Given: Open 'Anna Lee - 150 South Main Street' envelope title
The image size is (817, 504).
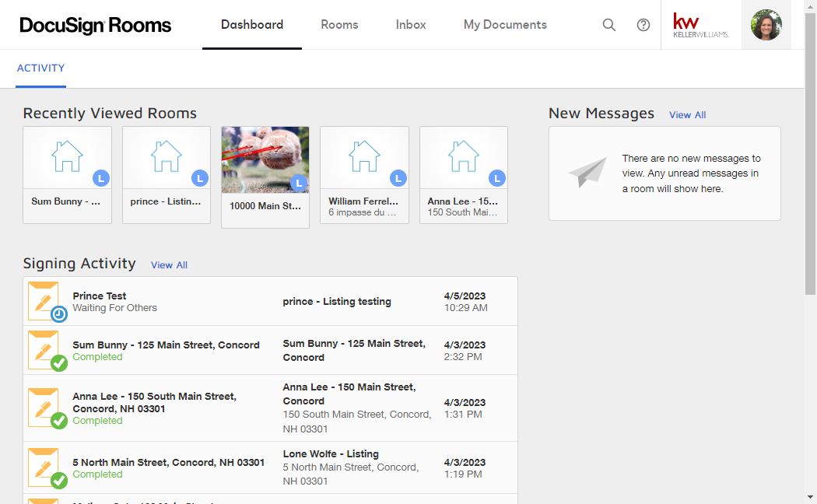Looking at the screenshot, I should (154, 402).
